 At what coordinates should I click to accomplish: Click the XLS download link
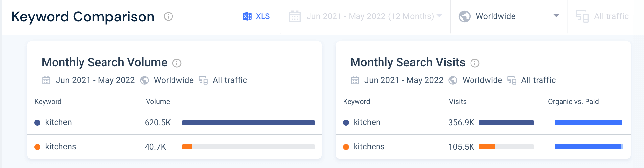263,16
